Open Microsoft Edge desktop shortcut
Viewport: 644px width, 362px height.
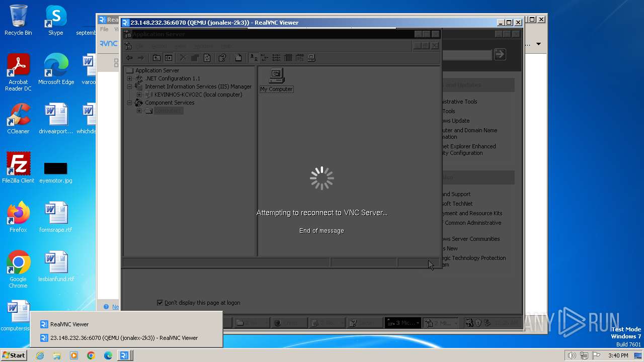tap(56, 69)
